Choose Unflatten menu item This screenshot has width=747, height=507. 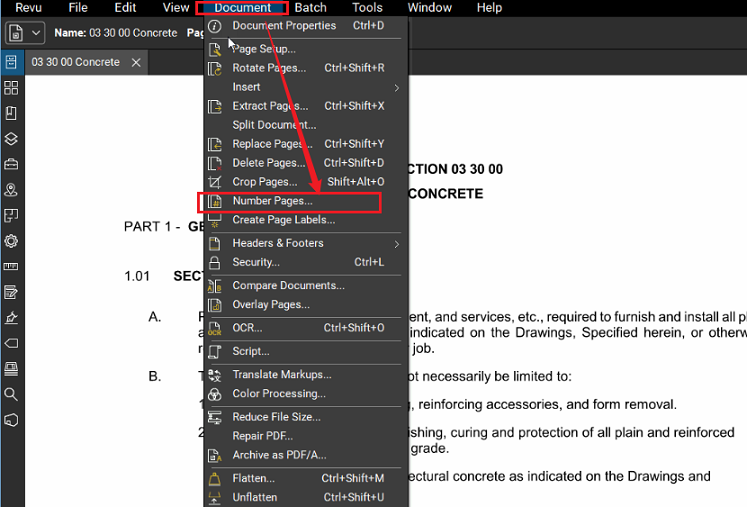pyautogui.click(x=305, y=498)
